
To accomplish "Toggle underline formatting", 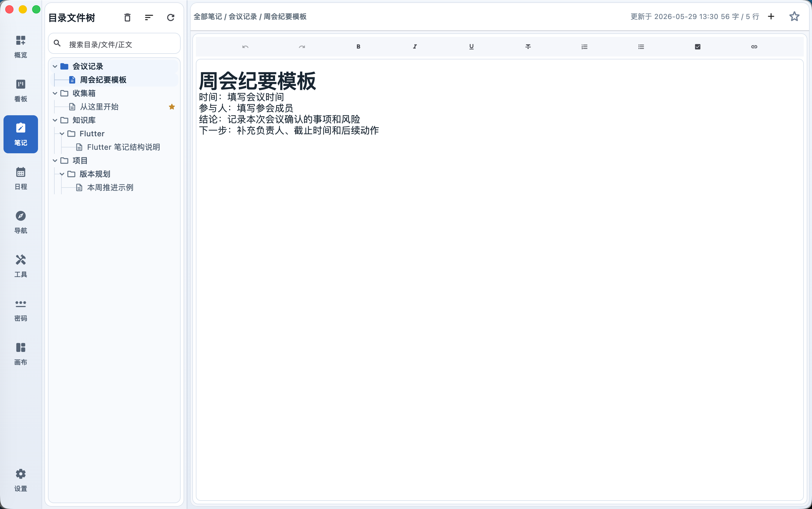I will pos(471,47).
